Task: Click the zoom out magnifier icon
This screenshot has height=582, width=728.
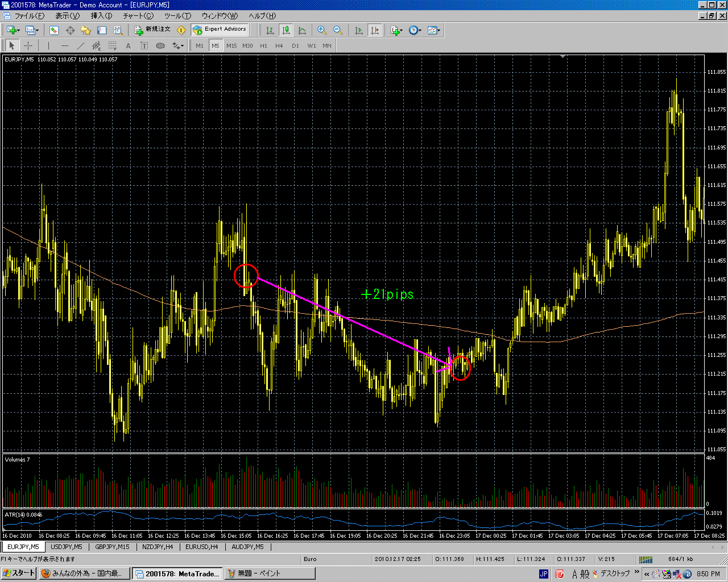Action: (x=337, y=30)
